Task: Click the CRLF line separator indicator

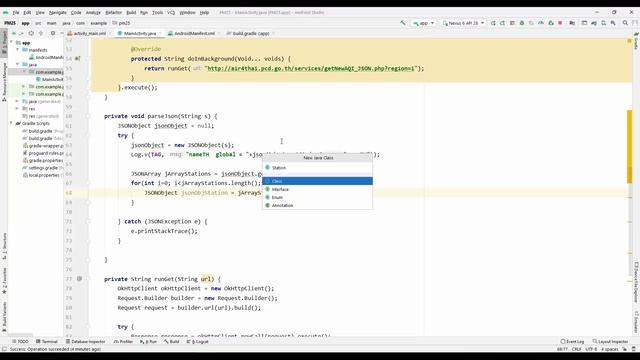Action: click(576, 349)
